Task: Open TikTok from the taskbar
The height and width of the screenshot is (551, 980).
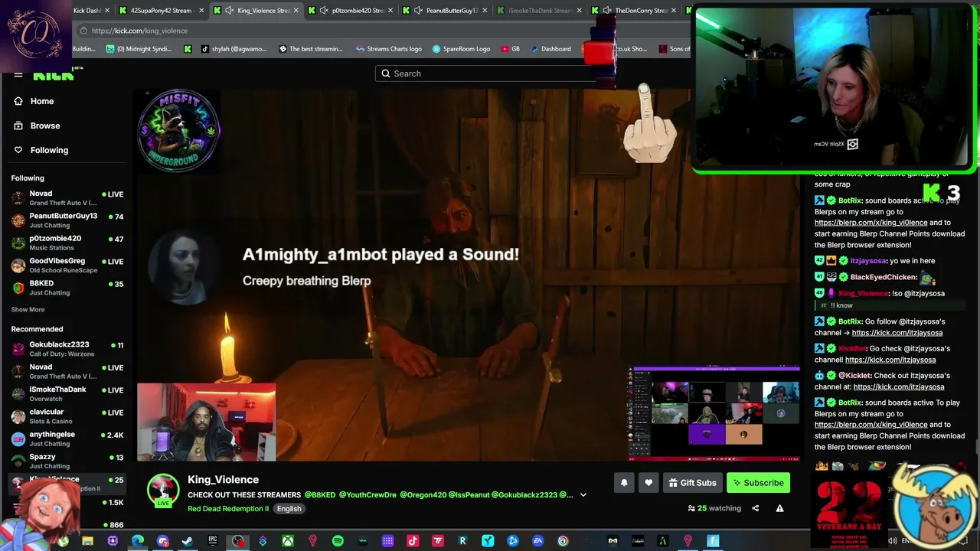Action: [413, 541]
